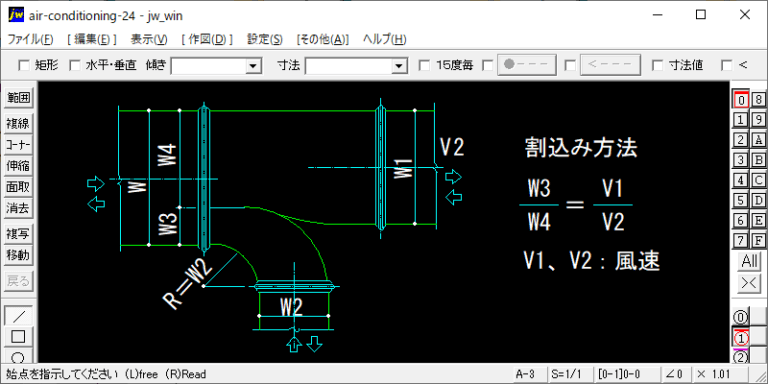This screenshot has width=768, height=384.
Task: Click layer 5 button
Action: [x=741, y=200]
